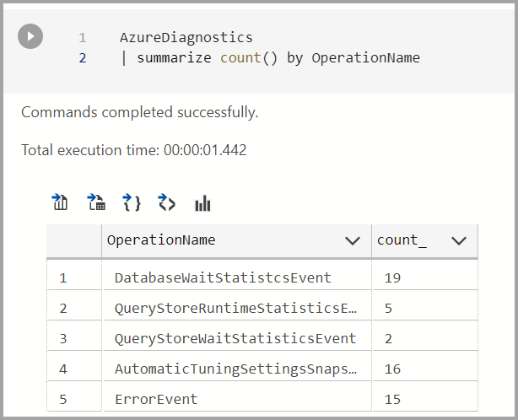Screen dimensions: 518x420
Task: Select count value 19
Action: pos(425,275)
